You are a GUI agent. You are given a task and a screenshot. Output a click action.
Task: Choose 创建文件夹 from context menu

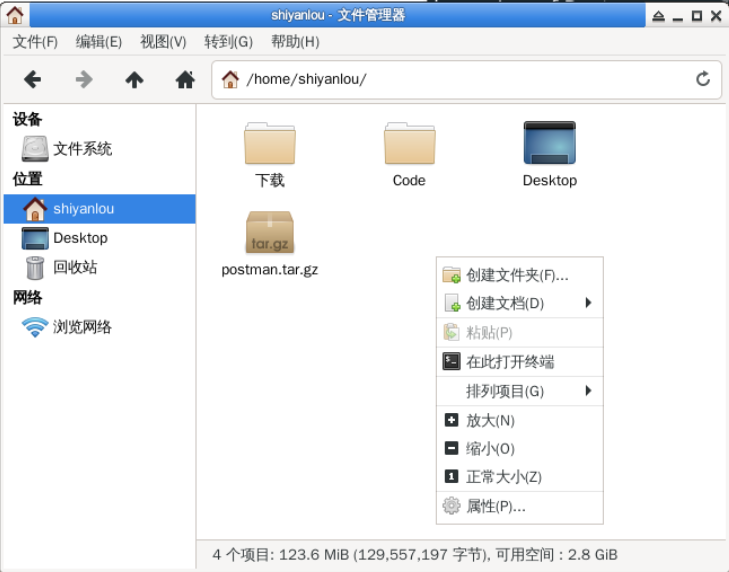[516, 275]
